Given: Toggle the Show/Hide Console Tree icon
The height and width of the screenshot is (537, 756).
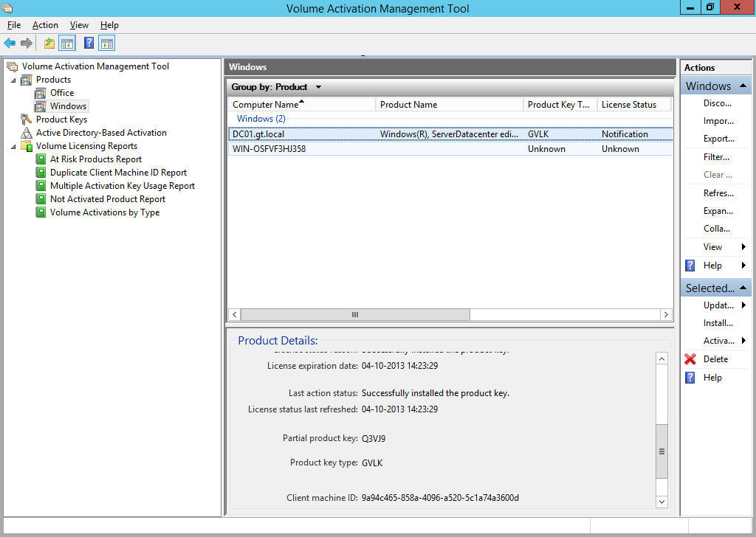Looking at the screenshot, I should click(67, 44).
